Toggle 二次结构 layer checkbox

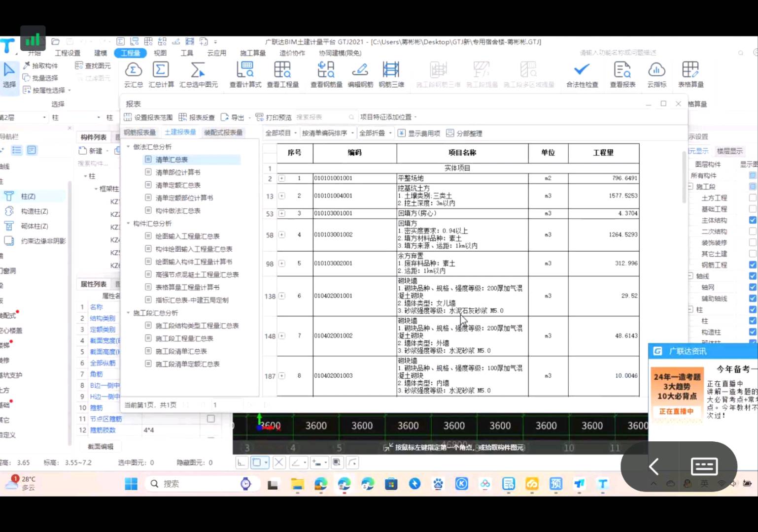pyautogui.click(x=752, y=231)
